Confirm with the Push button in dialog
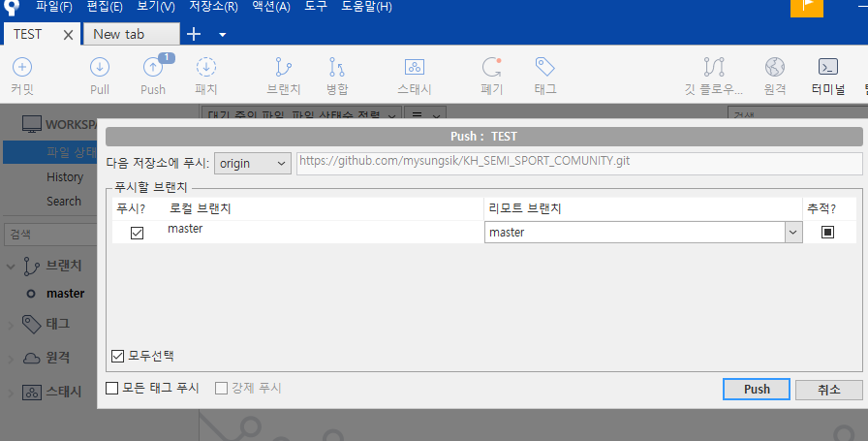This screenshot has width=868, height=441. tap(757, 390)
